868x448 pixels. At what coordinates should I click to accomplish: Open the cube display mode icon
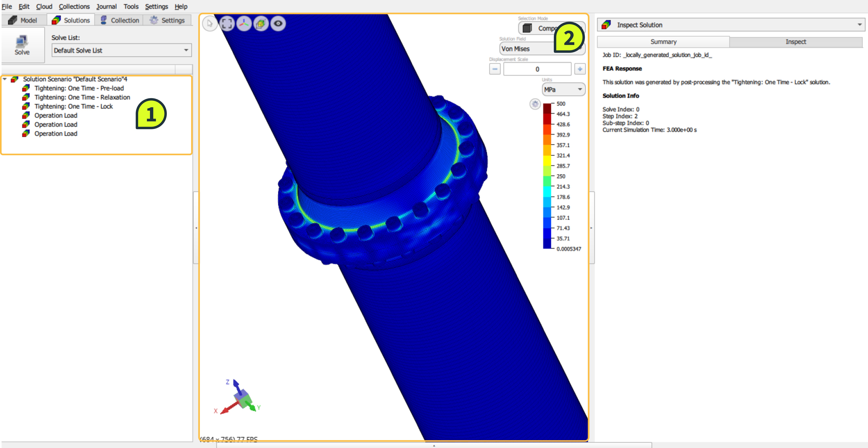point(261,24)
